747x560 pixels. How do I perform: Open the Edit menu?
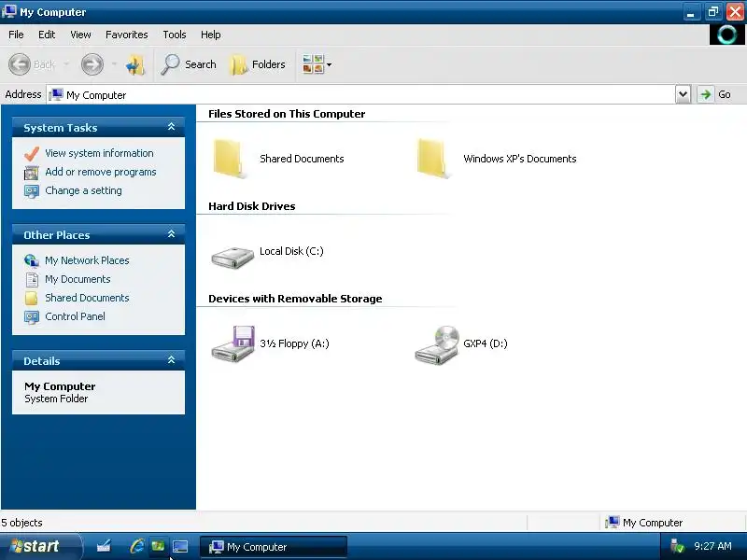46,35
